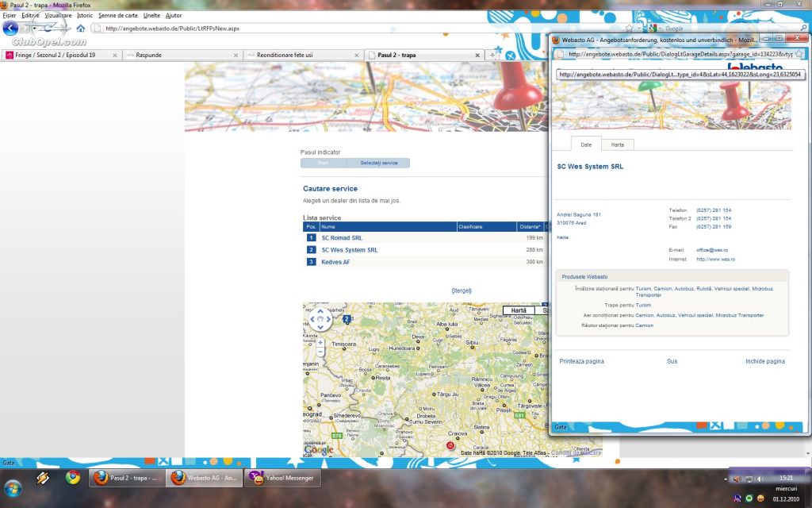Pan the map right with the arrow control
The height and width of the screenshot is (508, 812).
[327, 319]
